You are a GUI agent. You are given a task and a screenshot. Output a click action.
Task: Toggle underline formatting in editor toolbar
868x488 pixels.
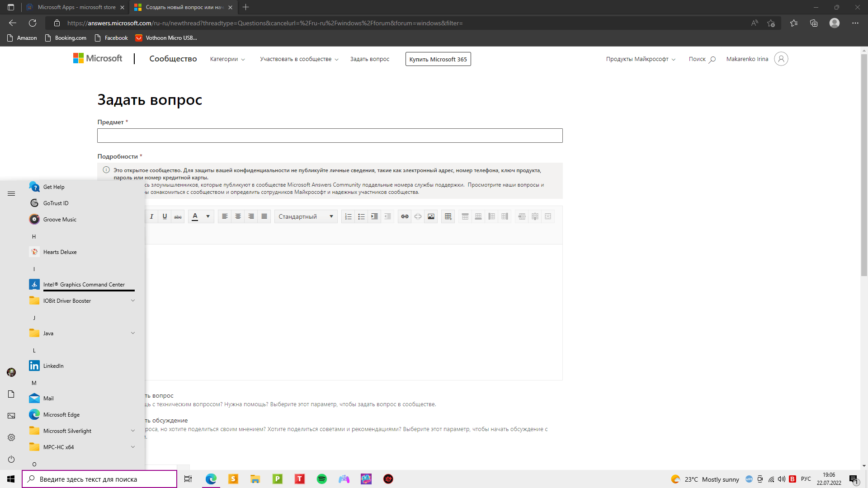click(x=165, y=216)
